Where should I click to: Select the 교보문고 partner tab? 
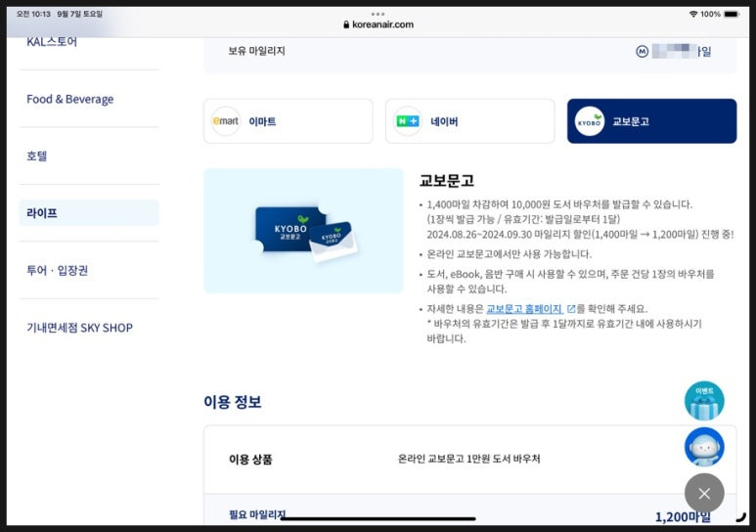(x=652, y=121)
